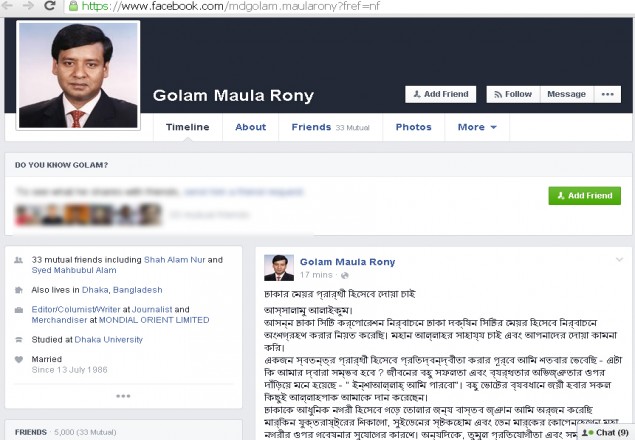Select the Timeline tab
635x440 pixels.
point(187,127)
